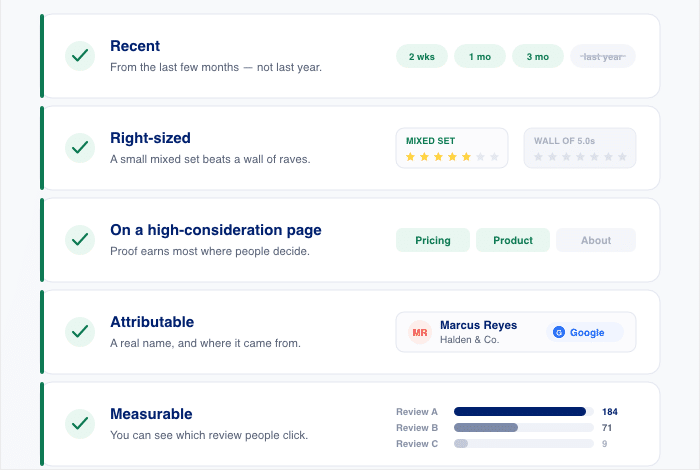Click the Review A progress bar
This screenshot has width=700, height=470.
(524, 412)
